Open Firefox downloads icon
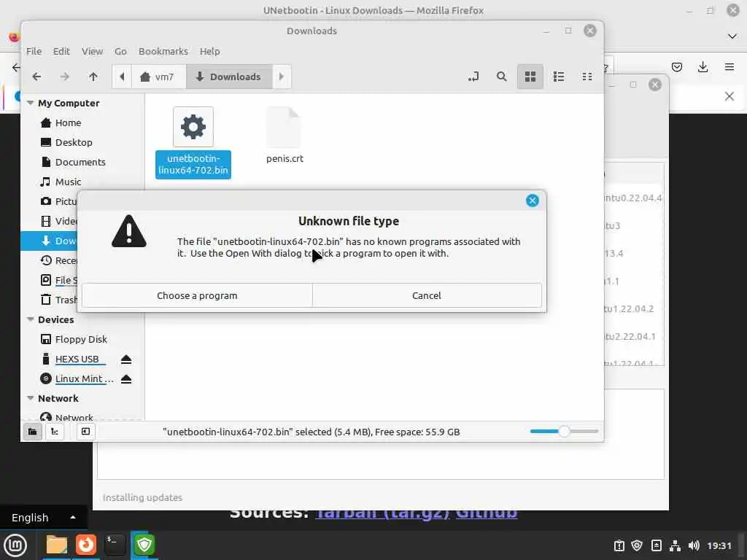 [x=703, y=67]
